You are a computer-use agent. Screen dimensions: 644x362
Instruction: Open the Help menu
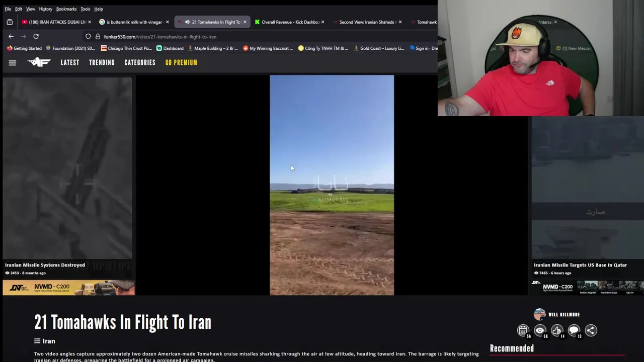click(99, 9)
